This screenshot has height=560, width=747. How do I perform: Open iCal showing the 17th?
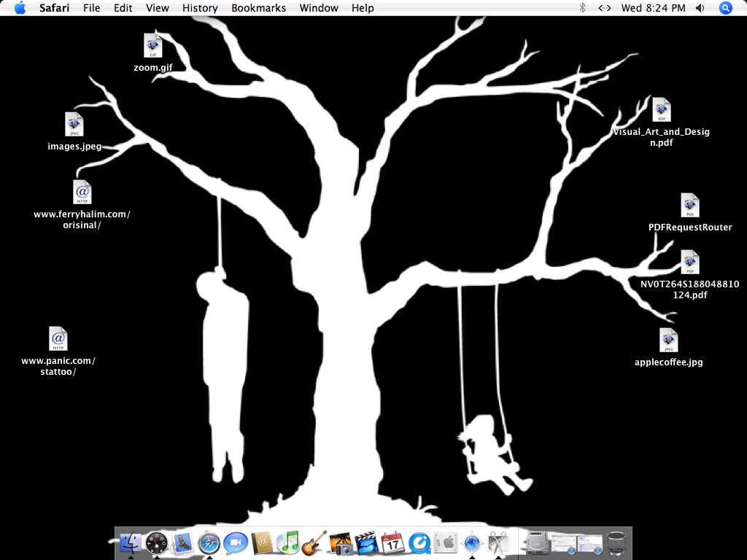392,543
